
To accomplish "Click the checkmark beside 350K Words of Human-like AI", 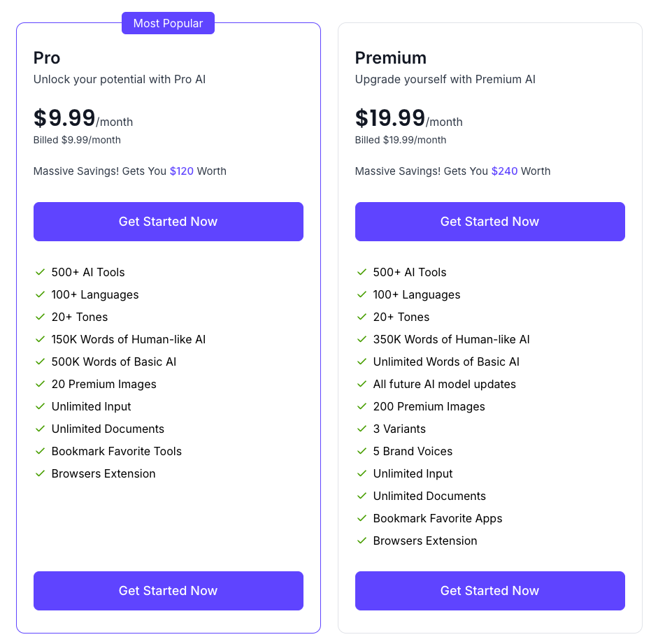I will pyautogui.click(x=362, y=339).
